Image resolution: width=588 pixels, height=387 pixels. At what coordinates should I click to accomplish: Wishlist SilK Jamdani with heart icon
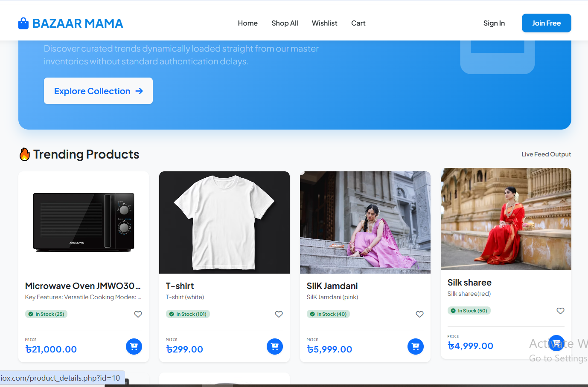[x=419, y=314]
